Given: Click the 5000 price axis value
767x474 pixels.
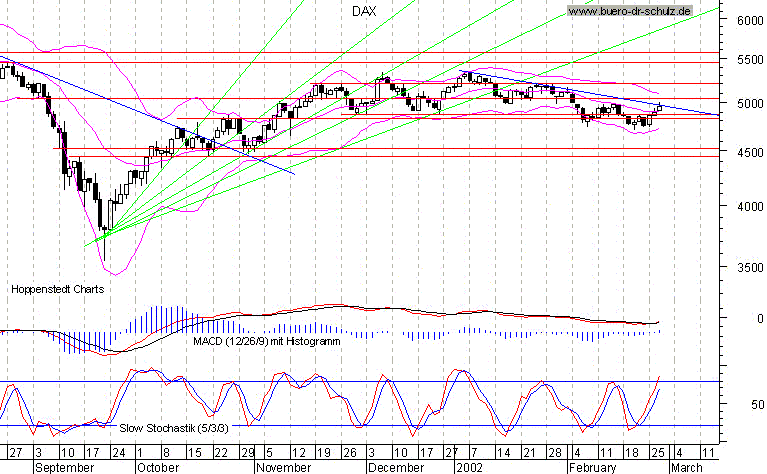Looking at the screenshot, I should [750, 104].
